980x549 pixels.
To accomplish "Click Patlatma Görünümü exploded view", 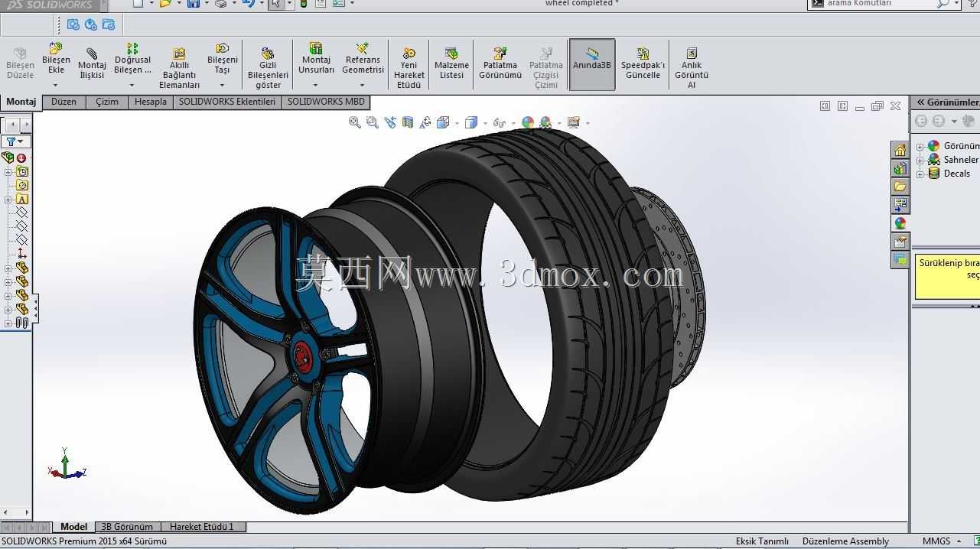I will point(500,63).
